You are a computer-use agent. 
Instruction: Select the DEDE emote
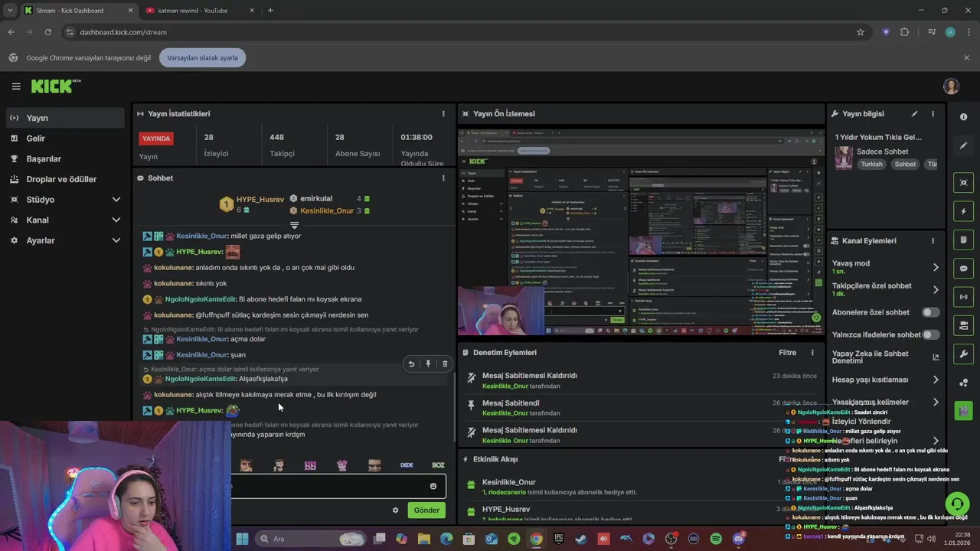(x=407, y=465)
